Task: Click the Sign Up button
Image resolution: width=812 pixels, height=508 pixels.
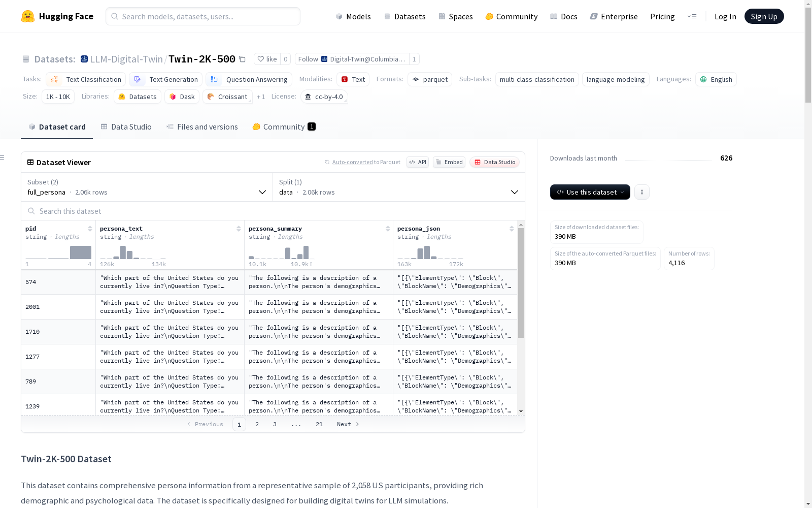Action: point(764,16)
